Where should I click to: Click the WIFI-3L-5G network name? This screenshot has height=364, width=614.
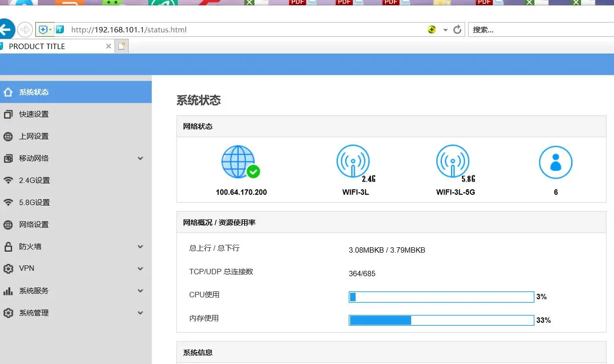tap(455, 192)
